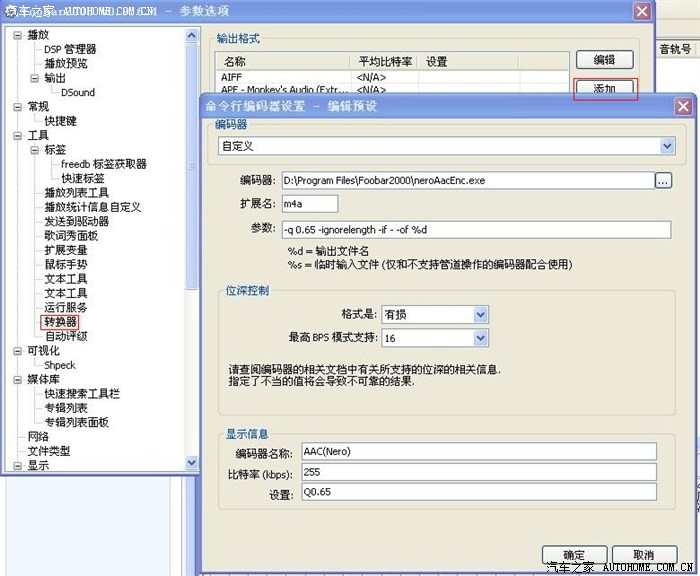Select 快捷键 in the tree
700x576 pixels.
[60, 121]
